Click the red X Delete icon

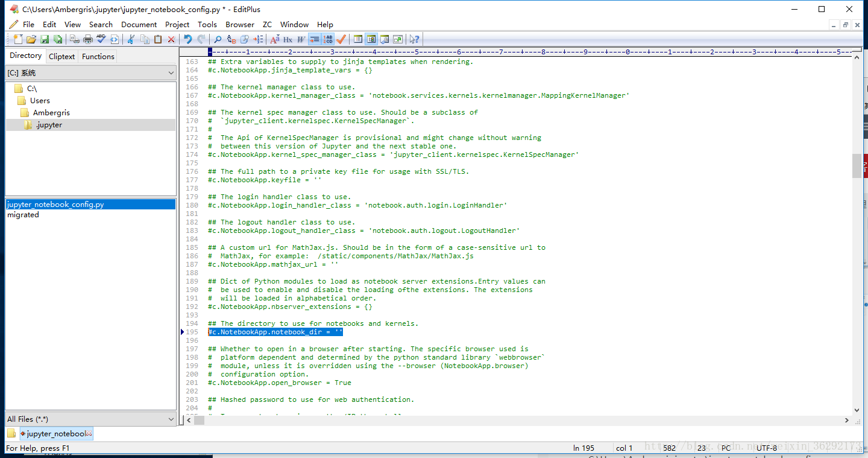(x=171, y=39)
